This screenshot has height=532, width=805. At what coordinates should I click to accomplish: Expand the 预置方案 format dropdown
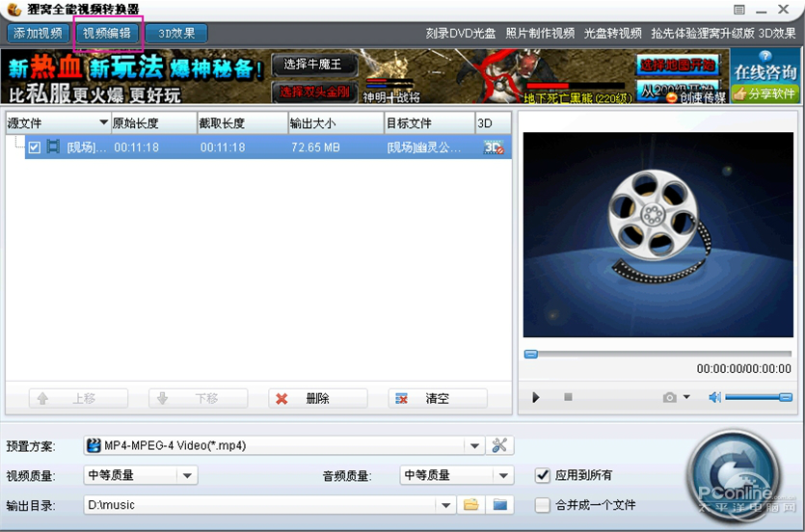pyautogui.click(x=474, y=446)
